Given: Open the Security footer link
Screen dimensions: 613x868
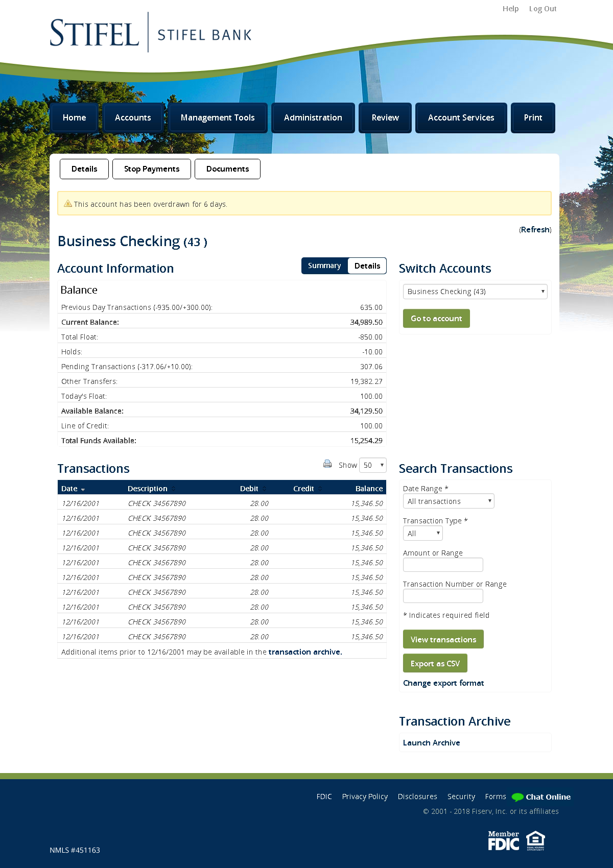Looking at the screenshot, I should tap(461, 797).
